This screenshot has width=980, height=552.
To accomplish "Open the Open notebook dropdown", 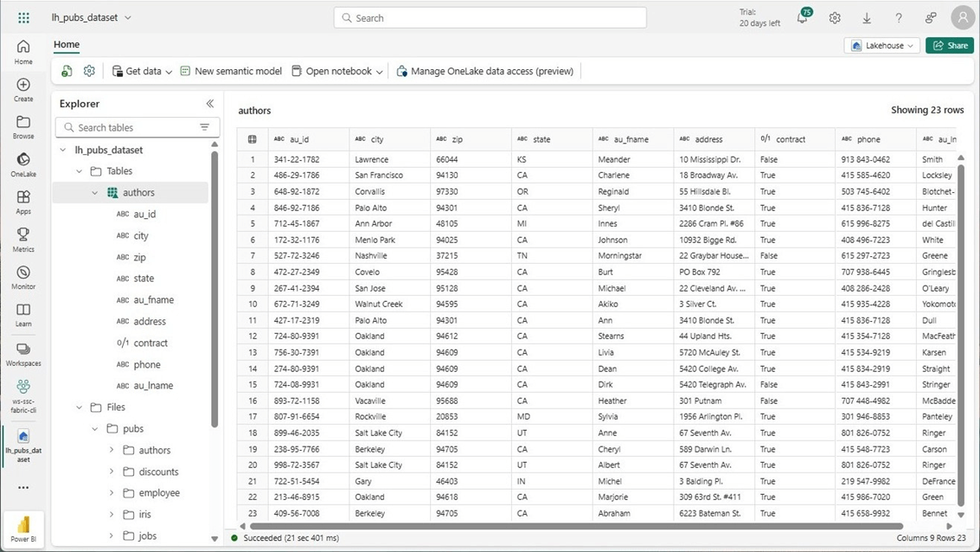I will (336, 71).
